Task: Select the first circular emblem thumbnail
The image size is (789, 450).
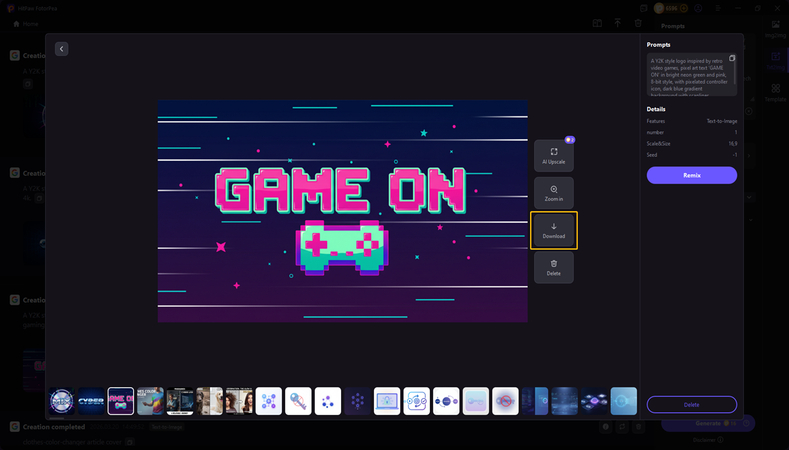Action: pos(62,401)
